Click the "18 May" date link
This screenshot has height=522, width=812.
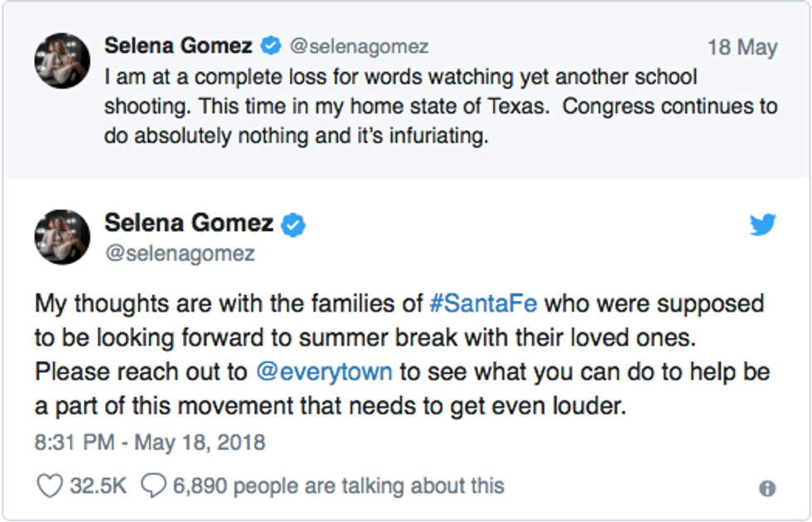[x=742, y=47]
